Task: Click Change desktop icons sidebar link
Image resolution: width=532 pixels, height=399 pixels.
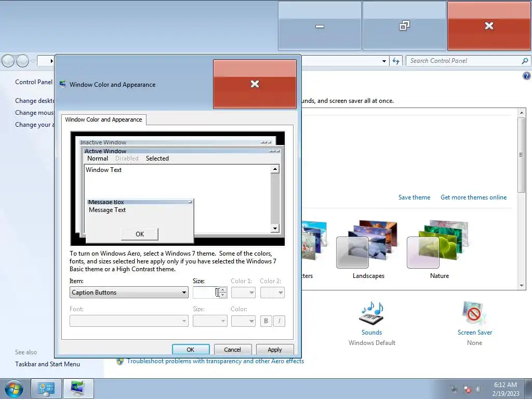Action: point(35,101)
